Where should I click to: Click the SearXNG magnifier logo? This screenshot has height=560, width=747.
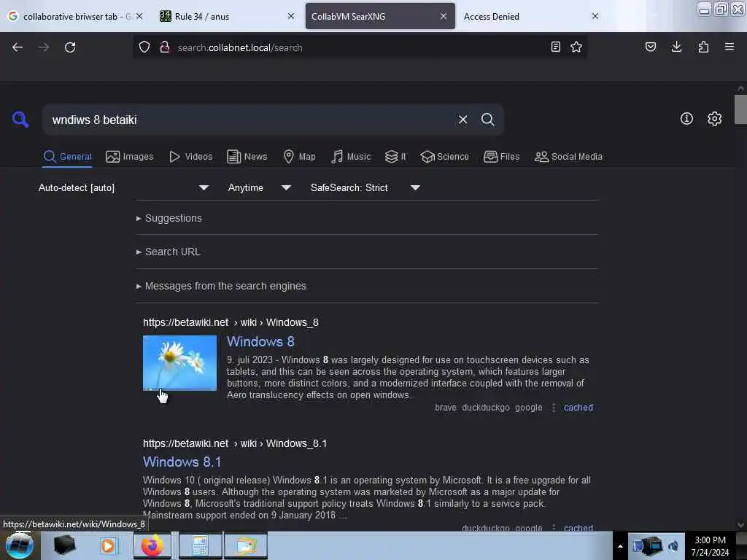click(x=20, y=119)
